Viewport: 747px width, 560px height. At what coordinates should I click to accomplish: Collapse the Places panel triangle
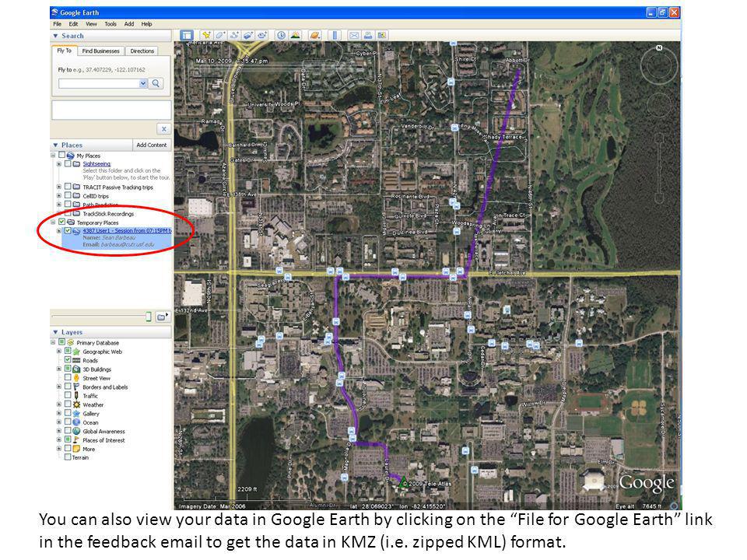[x=56, y=145]
